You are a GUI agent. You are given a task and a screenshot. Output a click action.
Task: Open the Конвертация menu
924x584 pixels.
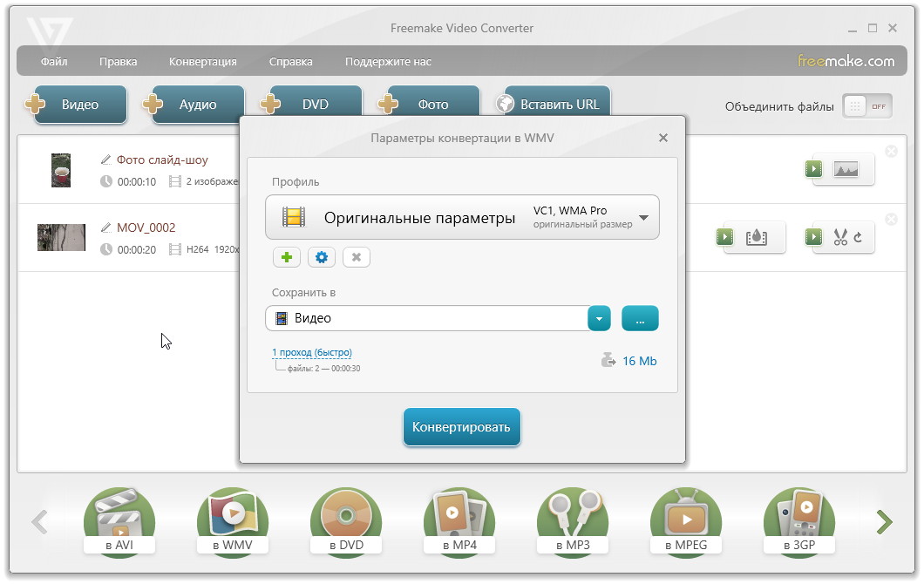tap(203, 61)
